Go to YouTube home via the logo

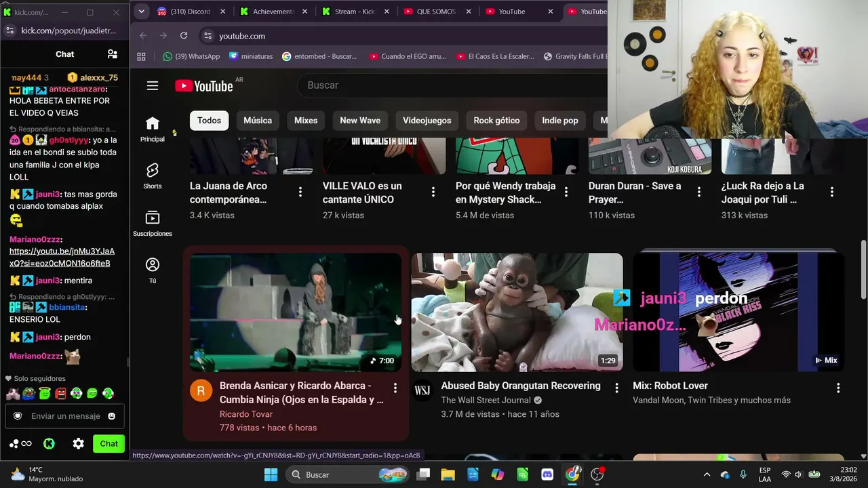(x=204, y=85)
